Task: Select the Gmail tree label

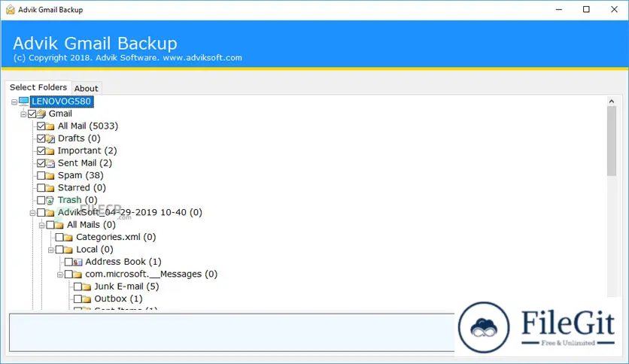Action: pyautogui.click(x=60, y=114)
